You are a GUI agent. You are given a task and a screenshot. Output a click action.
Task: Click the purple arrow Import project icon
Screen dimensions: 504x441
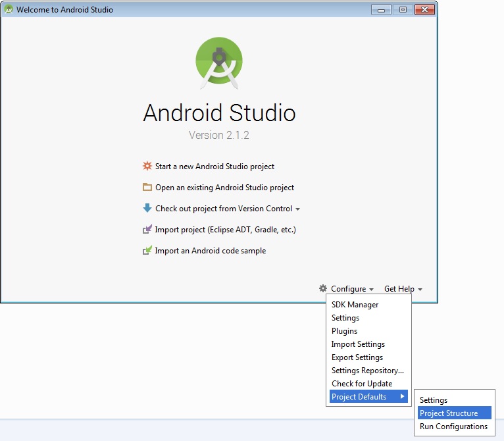(147, 229)
